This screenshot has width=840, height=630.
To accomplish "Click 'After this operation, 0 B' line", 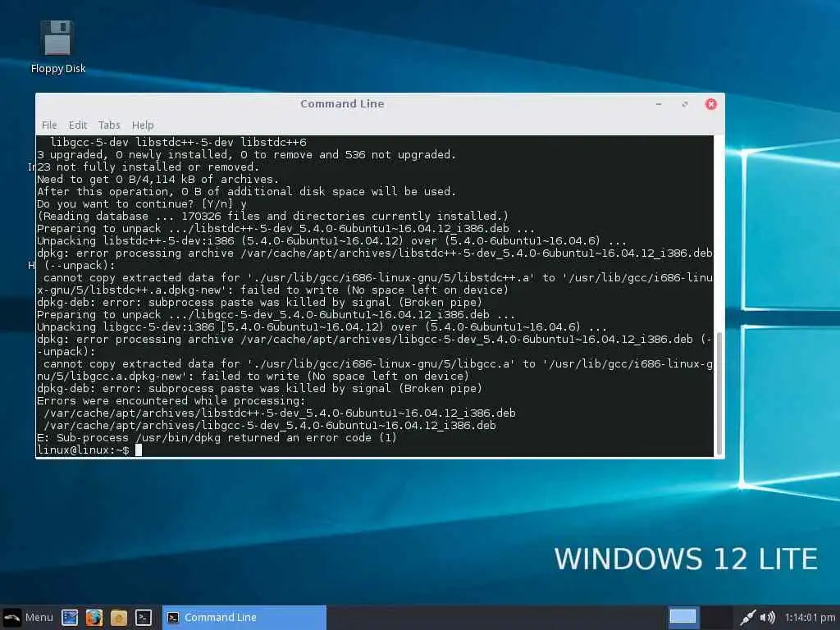I will tap(246, 191).
